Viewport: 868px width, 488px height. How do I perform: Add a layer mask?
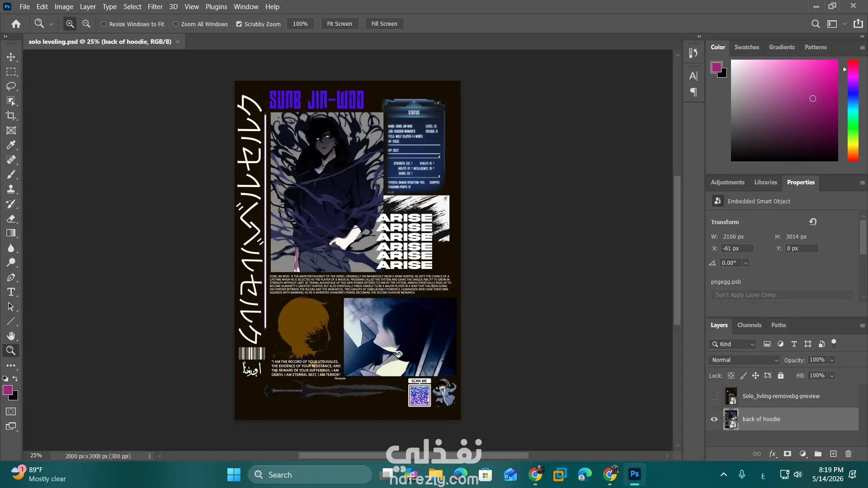click(x=788, y=454)
